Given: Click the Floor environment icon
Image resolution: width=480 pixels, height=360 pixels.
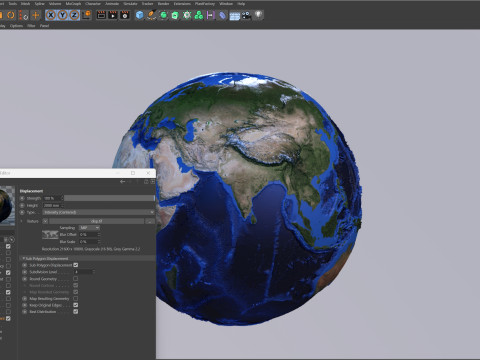Looking at the screenshot, I should coord(235,16).
